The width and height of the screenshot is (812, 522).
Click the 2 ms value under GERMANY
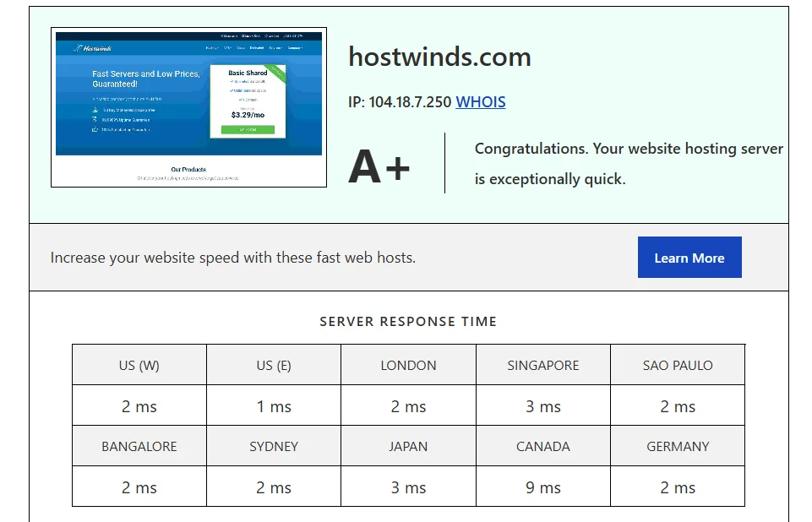click(678, 487)
